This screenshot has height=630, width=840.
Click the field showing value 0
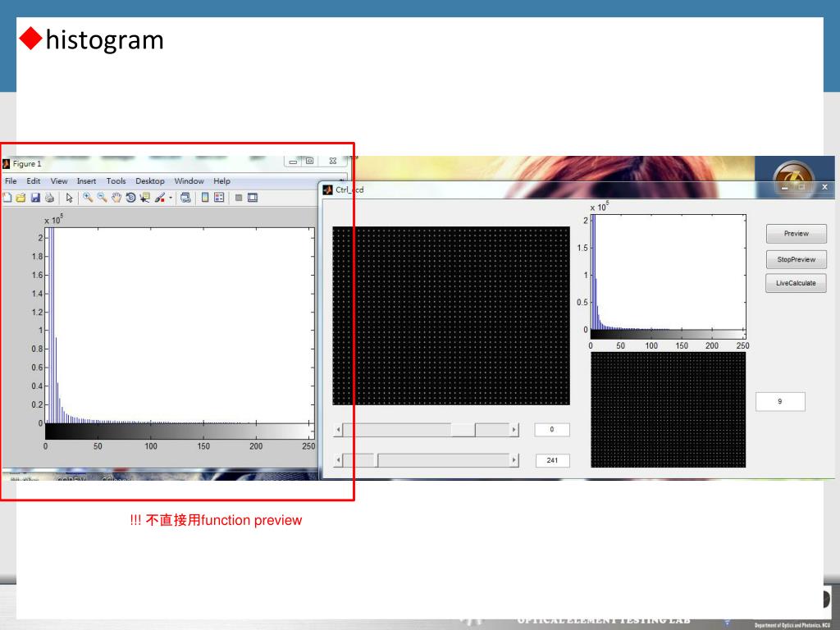pos(552,430)
